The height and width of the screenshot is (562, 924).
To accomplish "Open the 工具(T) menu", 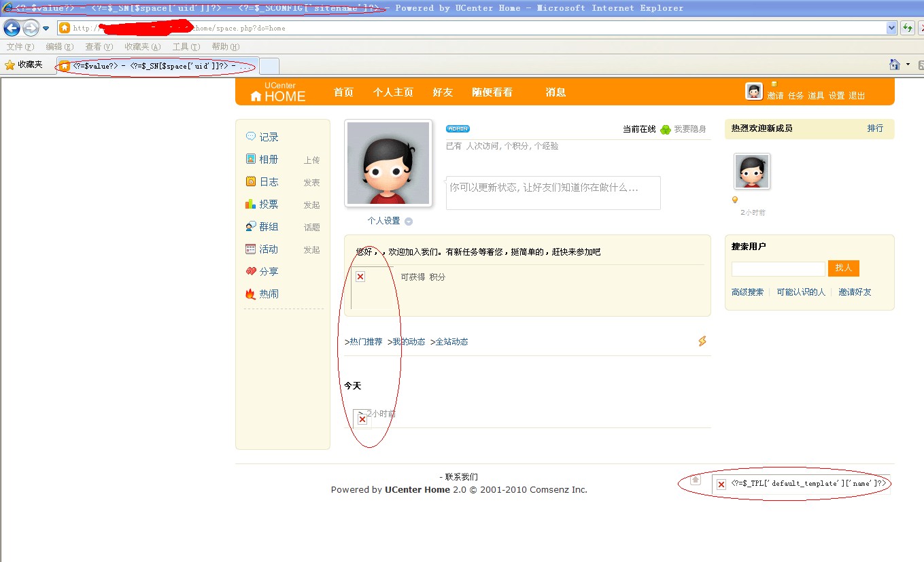I will tap(186, 47).
